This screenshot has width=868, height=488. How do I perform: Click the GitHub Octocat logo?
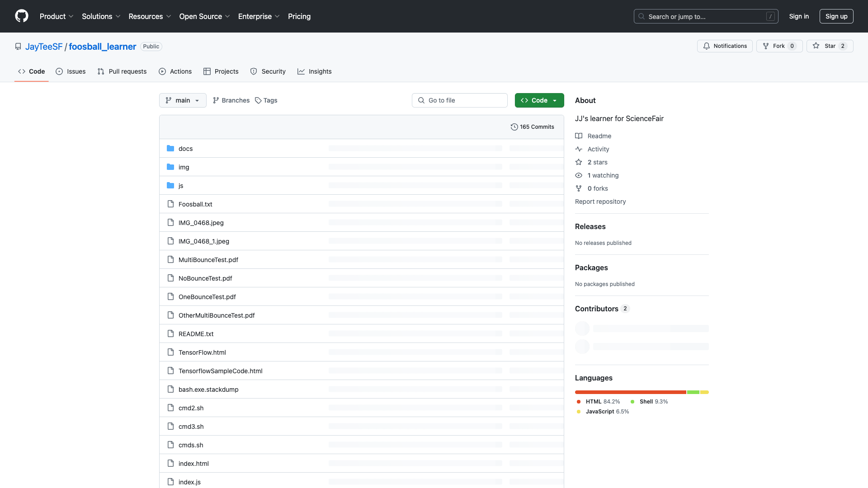click(22, 16)
